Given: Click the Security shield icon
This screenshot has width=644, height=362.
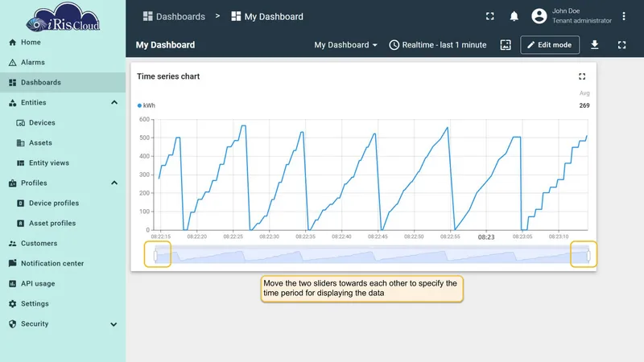Looking at the screenshot, I should 12,324.
